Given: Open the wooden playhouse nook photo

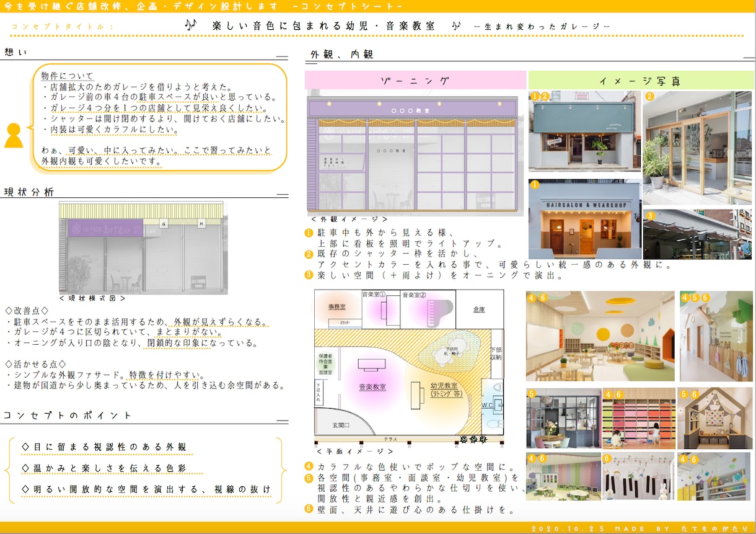Looking at the screenshot, I should (714, 418).
